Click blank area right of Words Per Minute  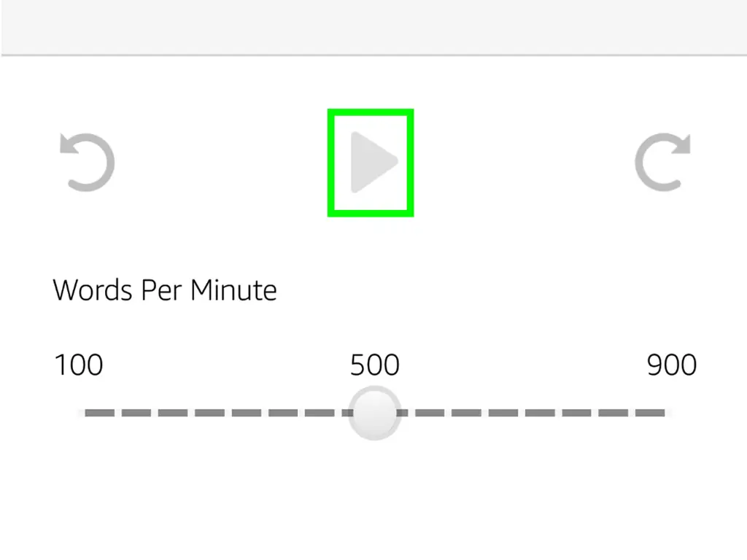(511, 290)
